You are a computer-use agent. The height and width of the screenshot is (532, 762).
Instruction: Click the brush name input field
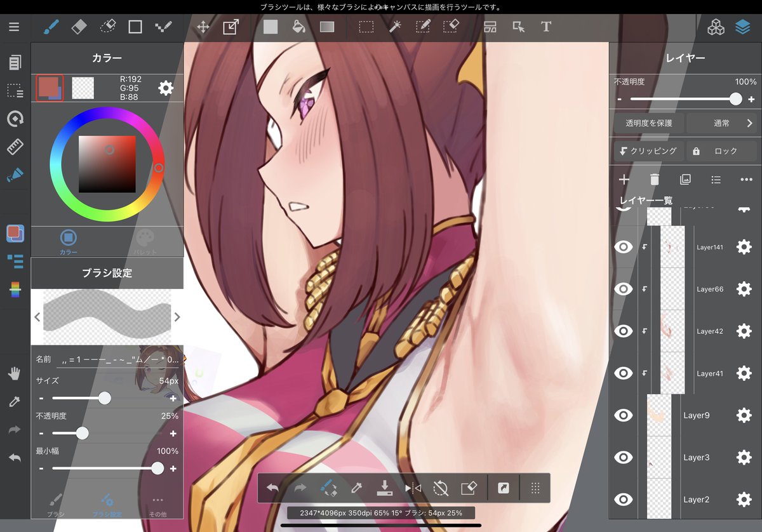tap(118, 359)
